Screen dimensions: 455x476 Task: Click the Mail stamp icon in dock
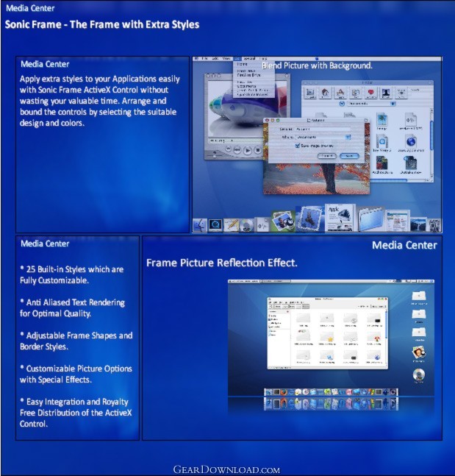click(309, 219)
